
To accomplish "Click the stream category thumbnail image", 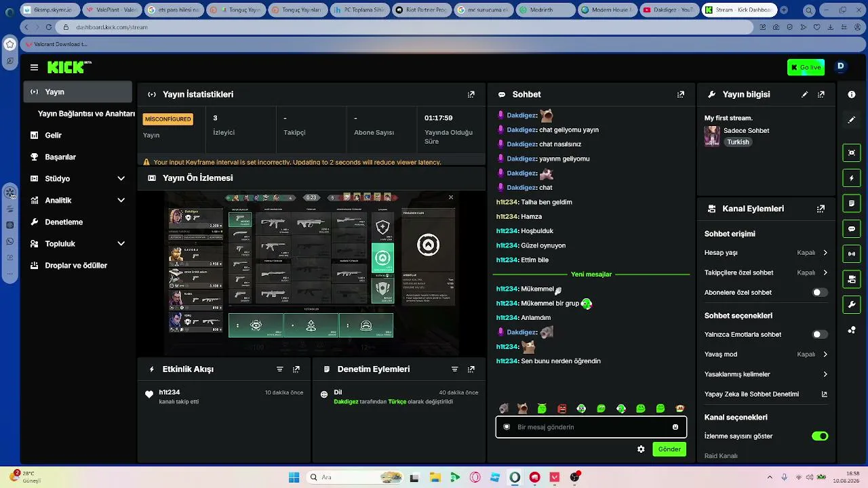I will pyautogui.click(x=712, y=136).
